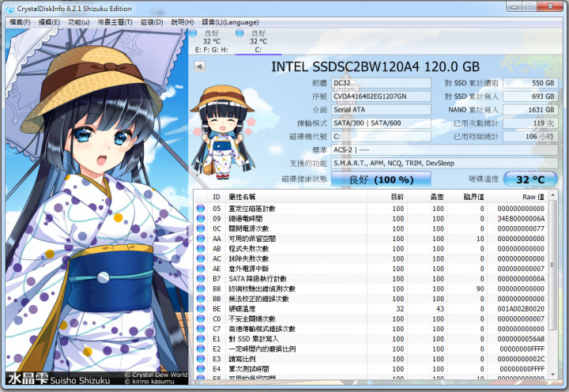Click the 良好 (100 %) health status button
569x392 pixels.
pos(381,179)
